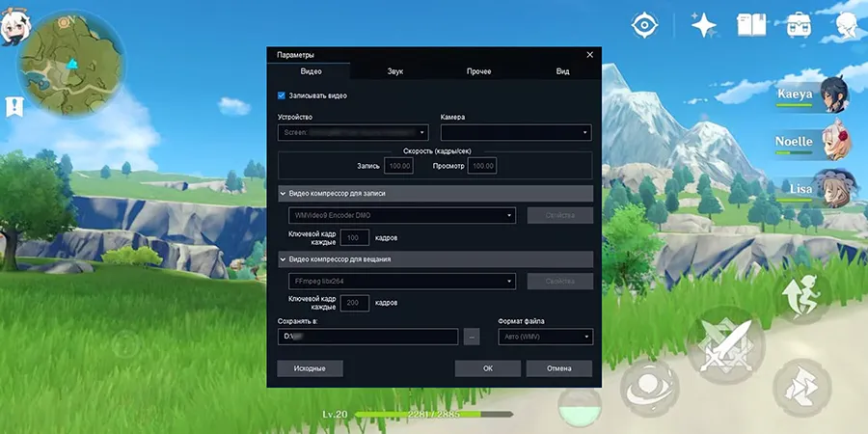Tap the jump arrow icon
The height and width of the screenshot is (434, 868).
[801, 296]
